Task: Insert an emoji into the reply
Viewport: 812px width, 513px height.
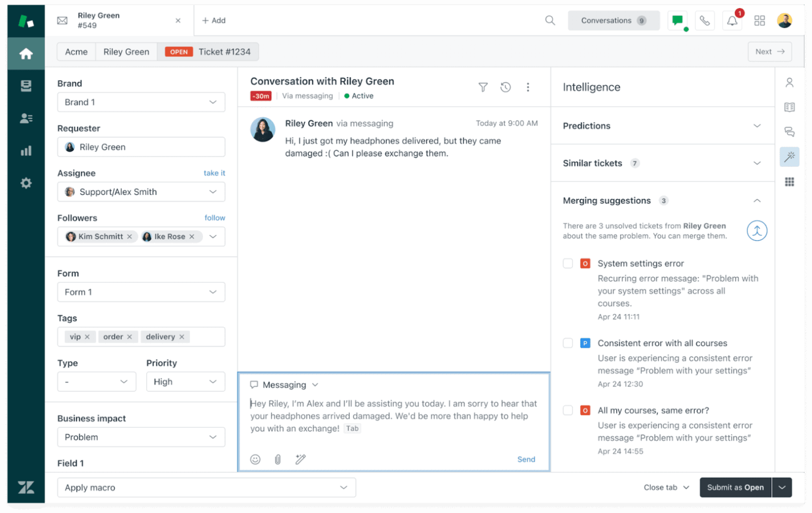Action: (255, 459)
